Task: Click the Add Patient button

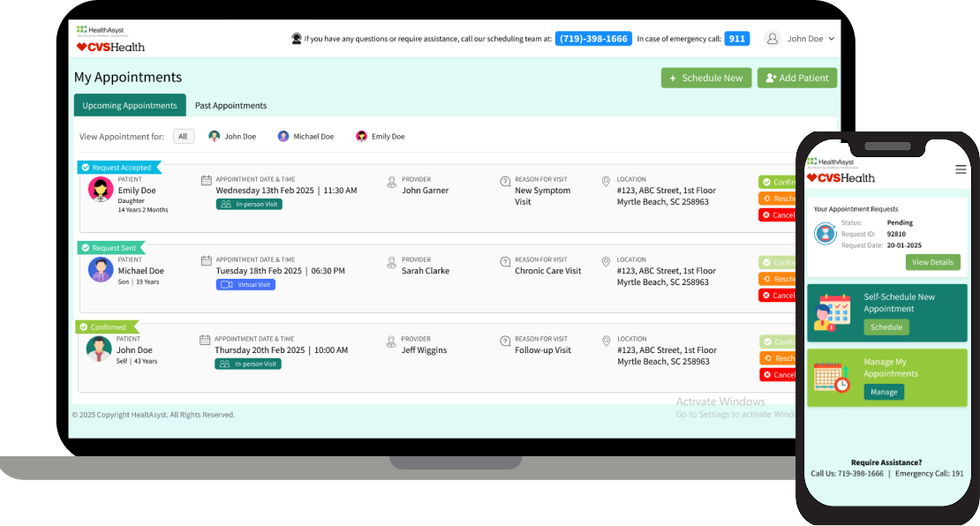Action: (797, 78)
